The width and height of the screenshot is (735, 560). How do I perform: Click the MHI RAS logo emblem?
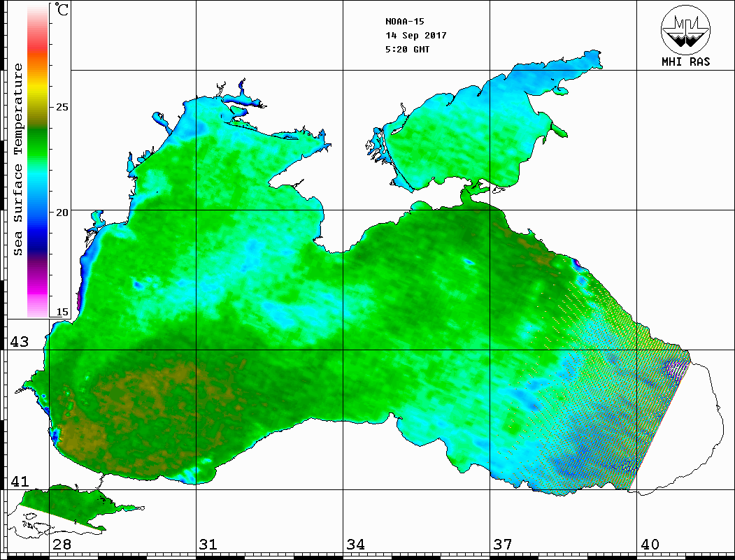(685, 29)
